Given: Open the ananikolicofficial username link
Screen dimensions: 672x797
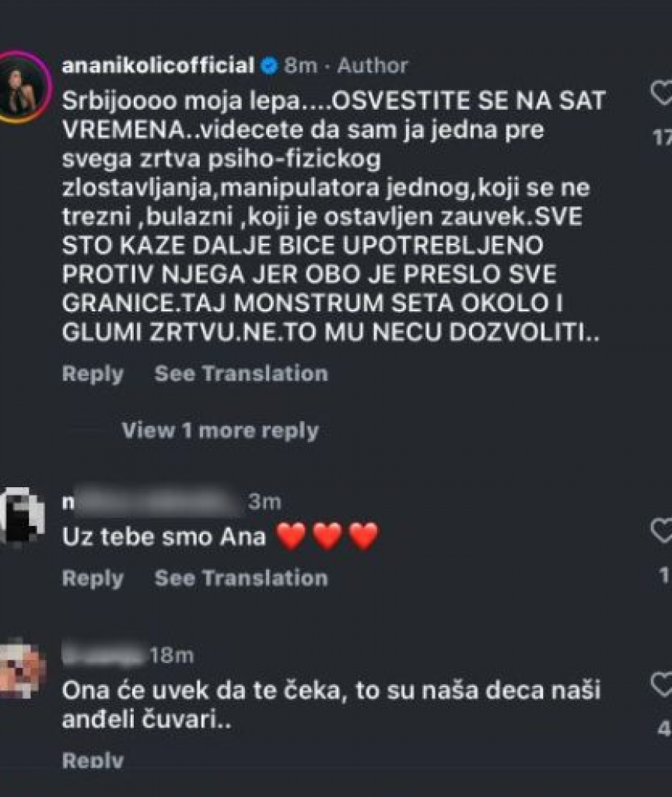Looking at the screenshot, I should coord(158,65).
